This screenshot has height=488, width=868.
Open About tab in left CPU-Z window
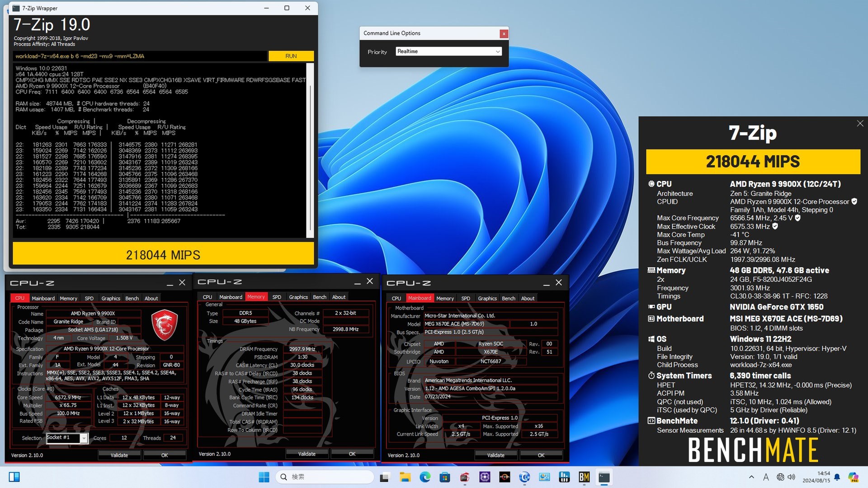[151, 298]
